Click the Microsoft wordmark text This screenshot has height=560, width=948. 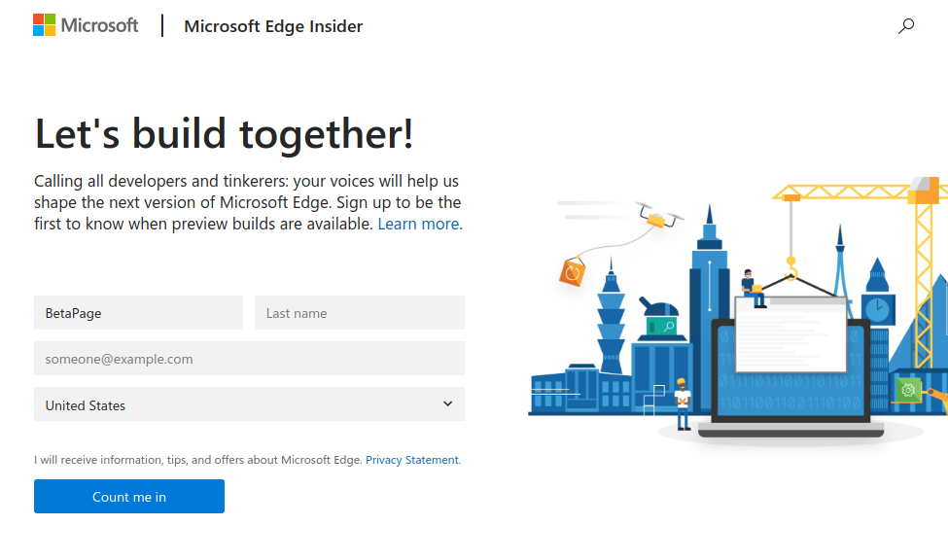pyautogui.click(x=100, y=25)
